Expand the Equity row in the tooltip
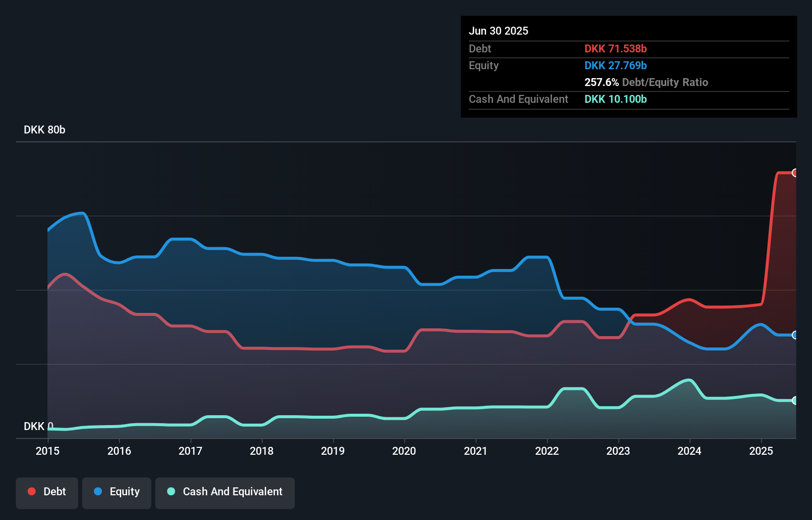Screen dimensions: 812x520 coord(484,65)
